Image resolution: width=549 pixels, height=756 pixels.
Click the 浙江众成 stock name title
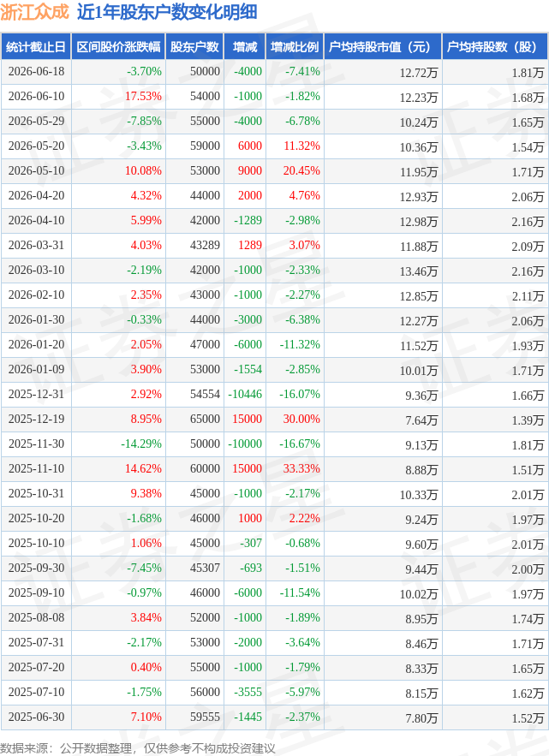tap(35, 12)
